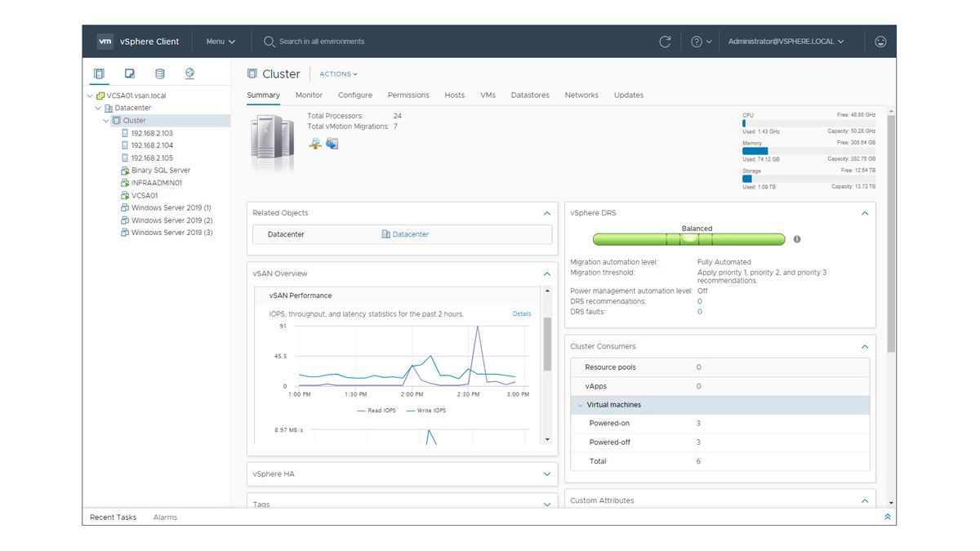Image resolution: width=980 pixels, height=551 pixels.
Task: Click the info icon beside the DRS gauge
Action: point(797,238)
